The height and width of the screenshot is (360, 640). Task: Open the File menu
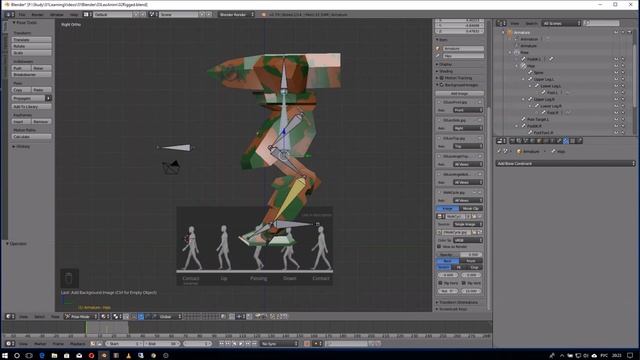tap(22, 14)
